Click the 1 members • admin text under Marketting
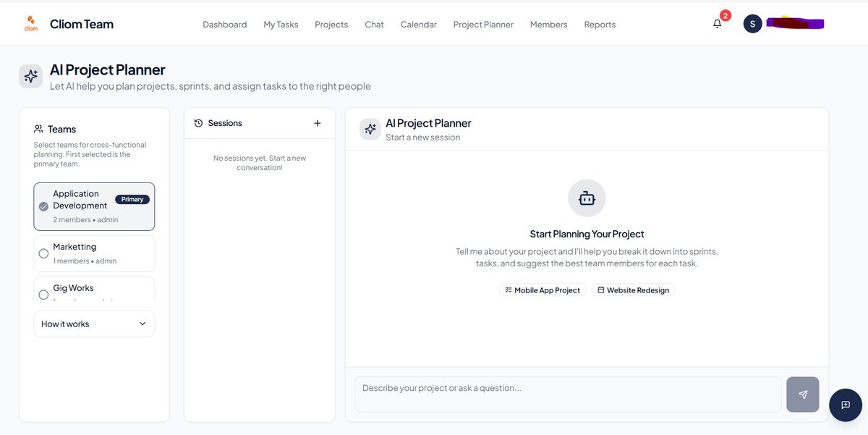The image size is (868, 435). point(85,261)
